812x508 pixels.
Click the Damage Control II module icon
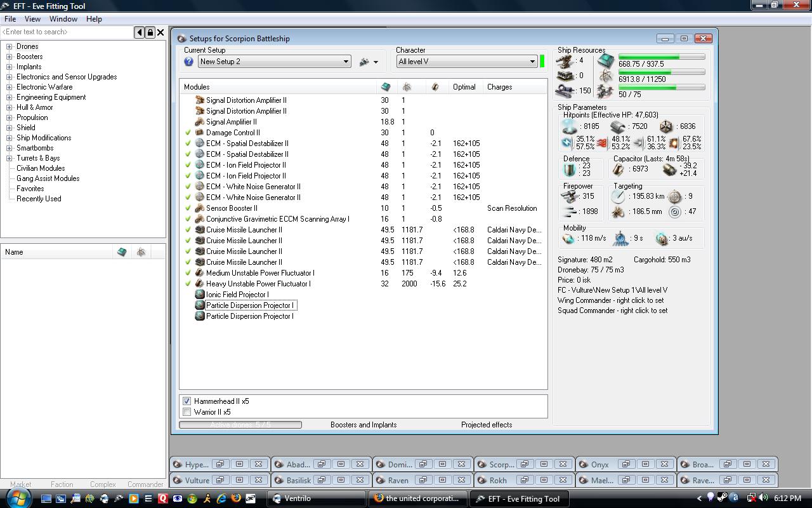199,133
